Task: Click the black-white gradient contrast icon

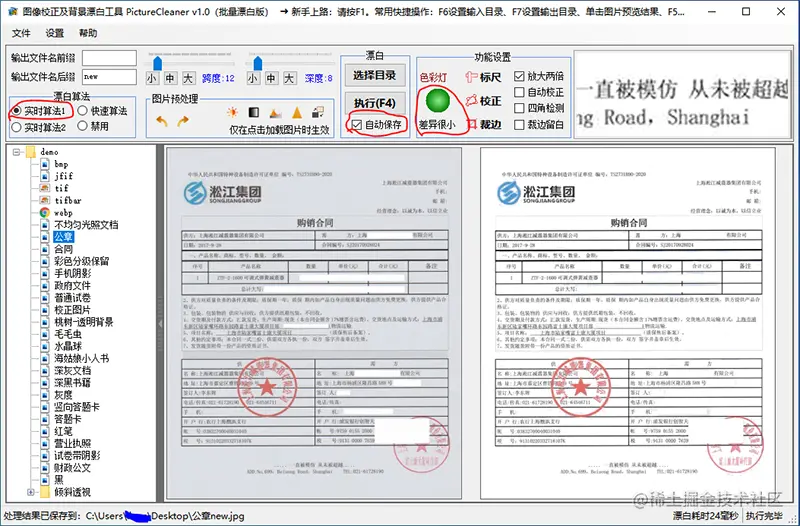Action: [x=254, y=112]
